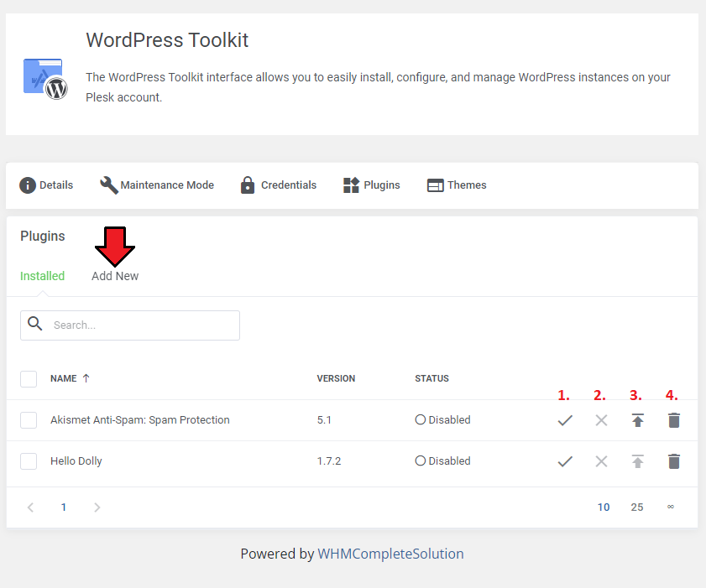Tick the select-all plugins checkbox

pos(29,379)
